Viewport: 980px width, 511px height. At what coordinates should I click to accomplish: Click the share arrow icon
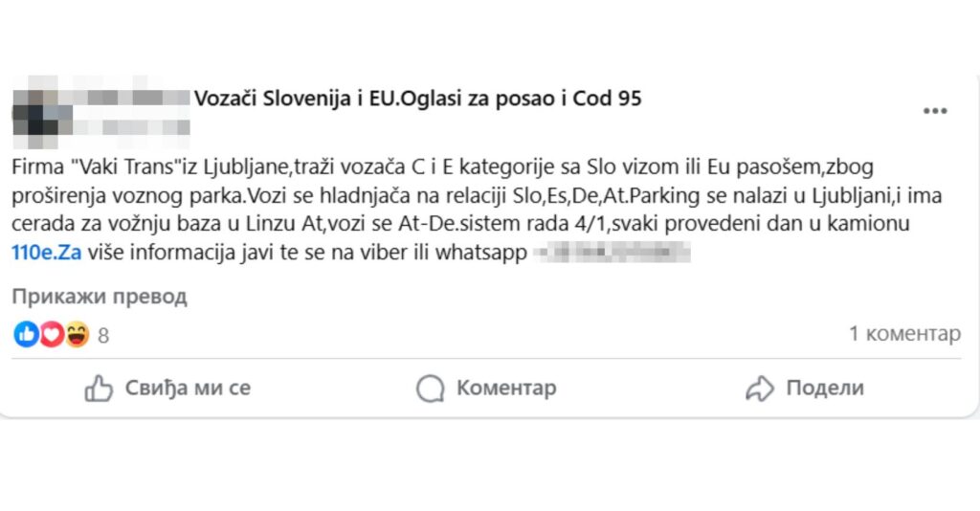tap(759, 389)
